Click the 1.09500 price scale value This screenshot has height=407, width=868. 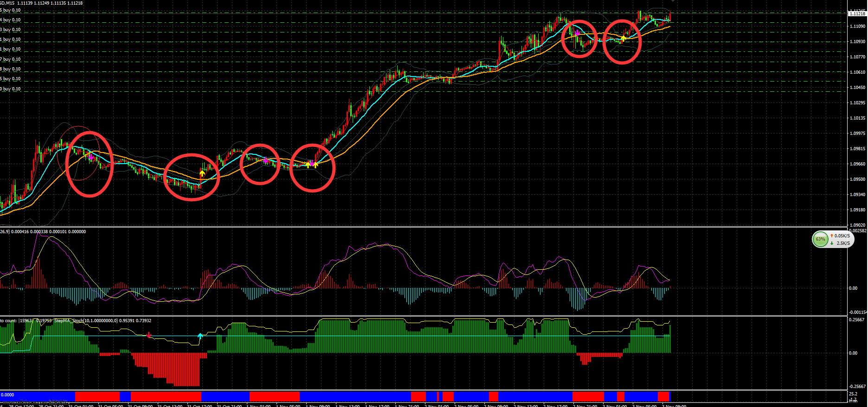(x=857, y=179)
